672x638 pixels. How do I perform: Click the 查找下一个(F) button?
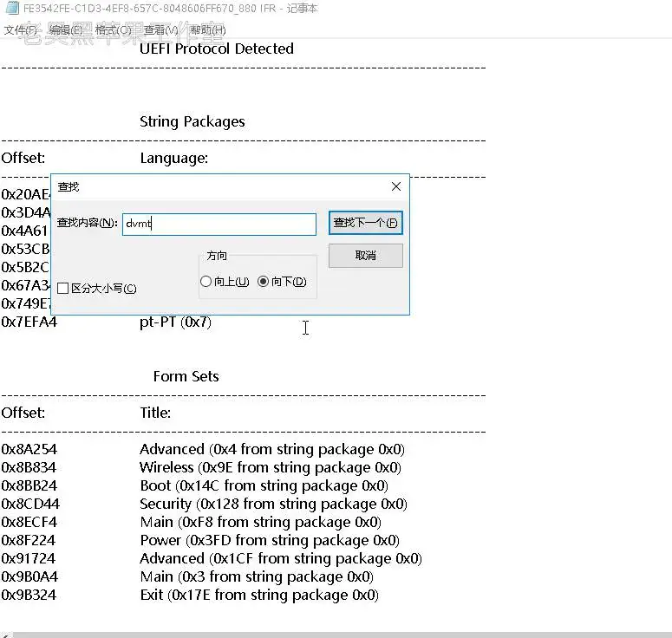tap(366, 223)
